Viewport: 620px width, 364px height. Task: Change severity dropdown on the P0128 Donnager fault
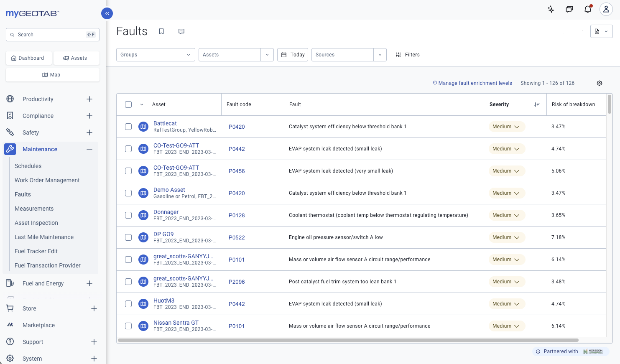point(507,215)
